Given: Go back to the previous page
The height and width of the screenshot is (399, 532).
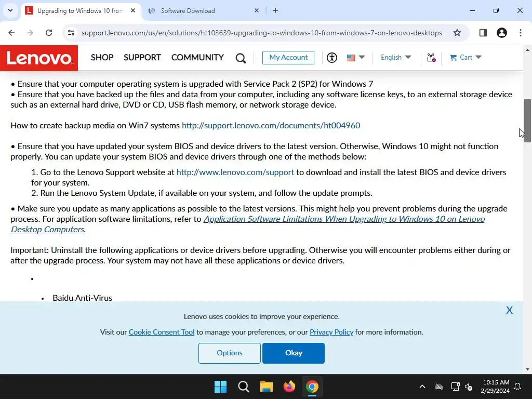Looking at the screenshot, I should tap(11, 33).
